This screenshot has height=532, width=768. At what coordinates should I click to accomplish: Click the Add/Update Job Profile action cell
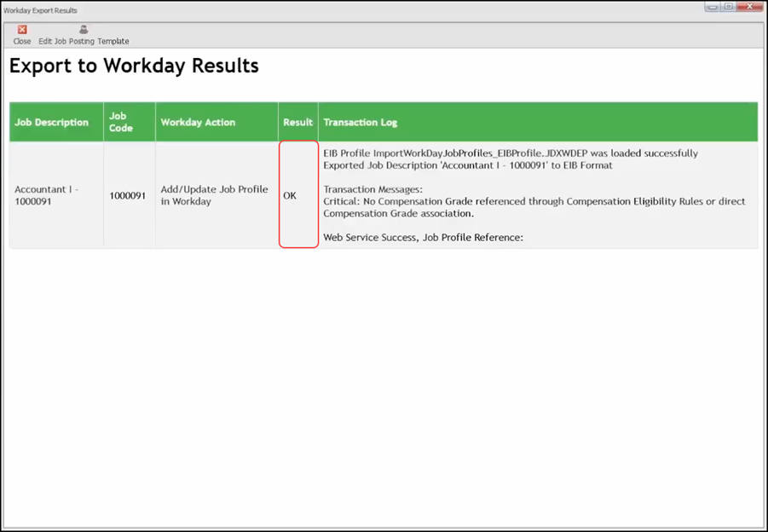click(x=214, y=195)
